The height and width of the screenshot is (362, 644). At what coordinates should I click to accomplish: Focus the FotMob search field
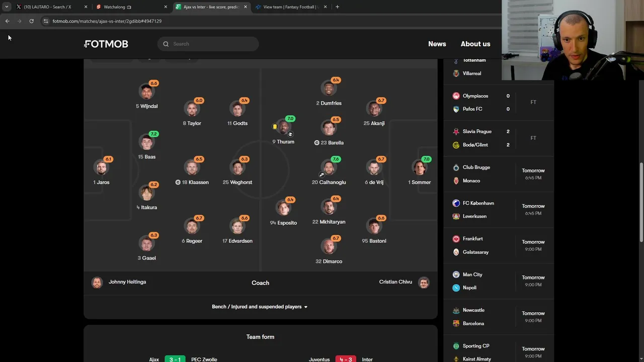click(x=208, y=44)
